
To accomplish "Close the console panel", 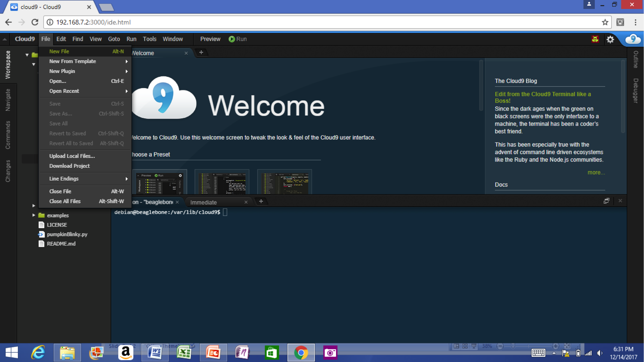I will [620, 201].
